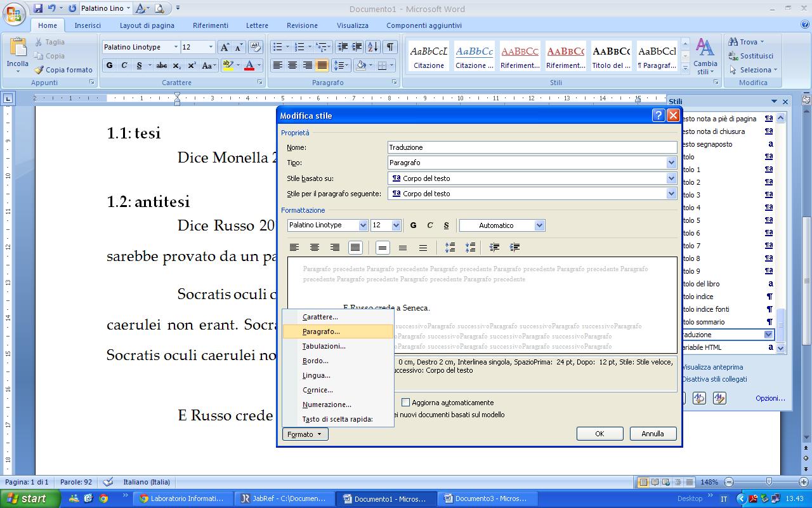Screen dimensions: 812x508
Task: Save document from quick access toolbar
Action: (x=38, y=8)
